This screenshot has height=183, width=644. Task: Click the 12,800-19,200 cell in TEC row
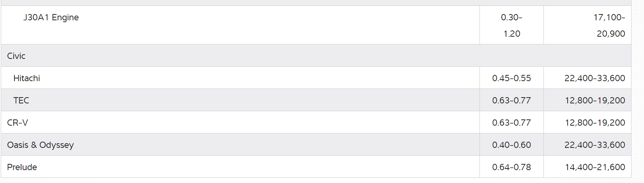click(595, 100)
